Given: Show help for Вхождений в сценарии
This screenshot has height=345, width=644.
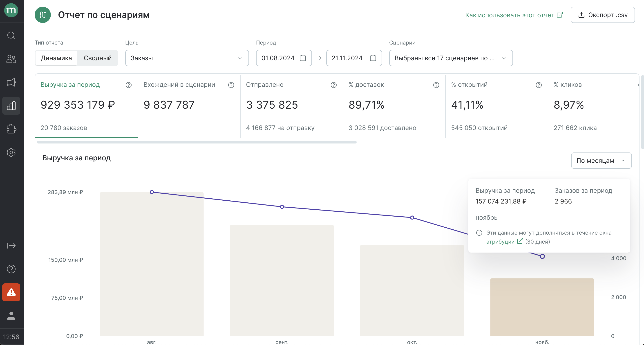Looking at the screenshot, I should 231,85.
